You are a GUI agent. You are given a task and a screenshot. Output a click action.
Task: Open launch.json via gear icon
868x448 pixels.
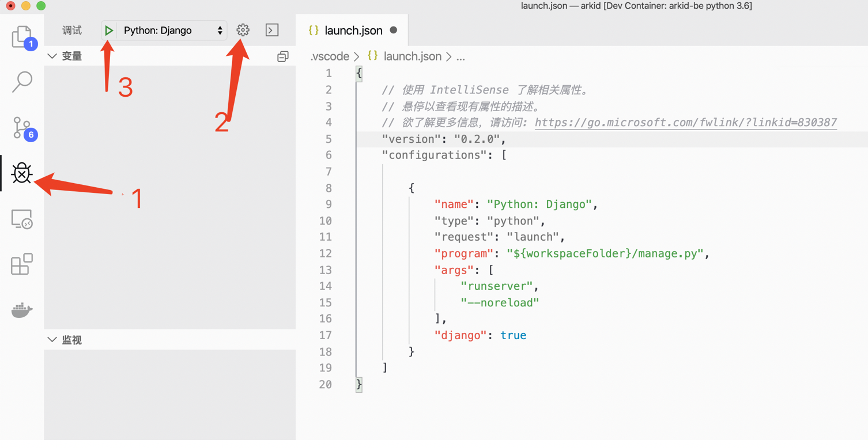coord(243,30)
